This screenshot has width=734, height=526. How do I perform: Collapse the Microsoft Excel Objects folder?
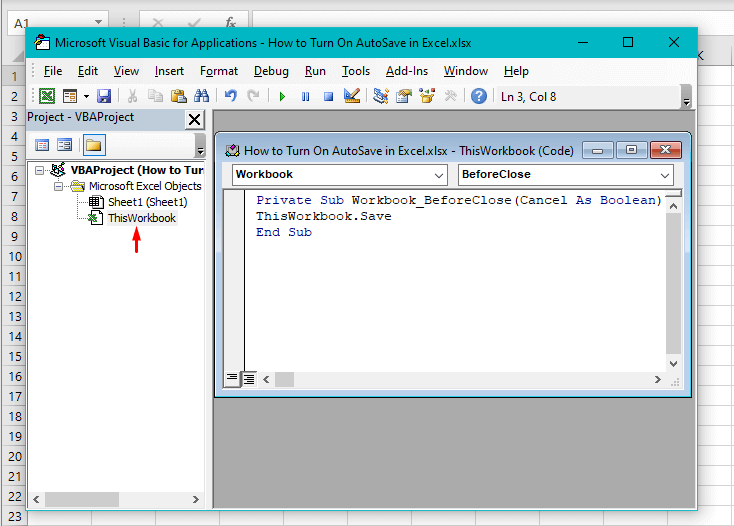[x=58, y=186]
